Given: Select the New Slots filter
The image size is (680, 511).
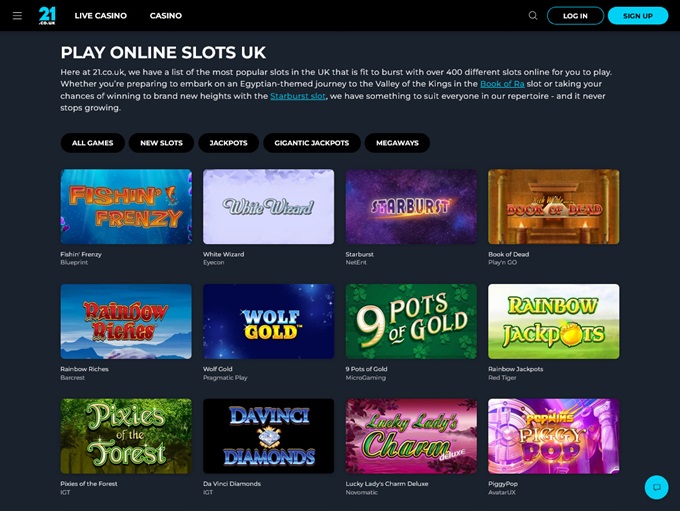Looking at the screenshot, I should [x=161, y=143].
